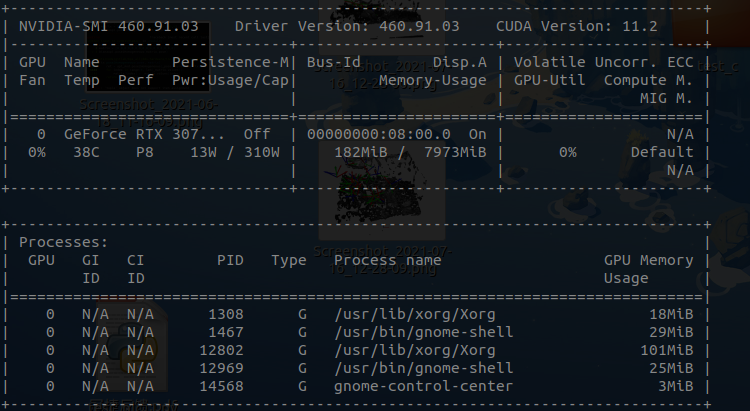Click the 29MiB memory usage value
The height and width of the screenshot is (411, 750).
click(x=671, y=333)
